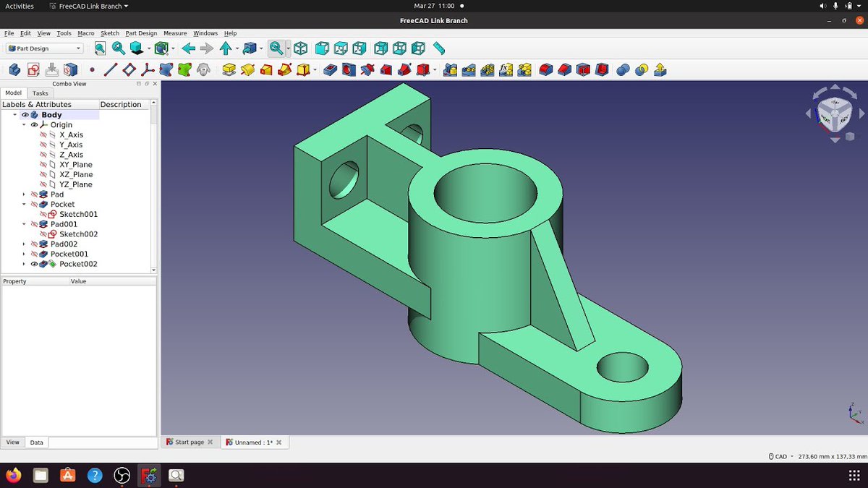Open the Sketch menu
The width and height of the screenshot is (868, 488).
click(x=109, y=33)
